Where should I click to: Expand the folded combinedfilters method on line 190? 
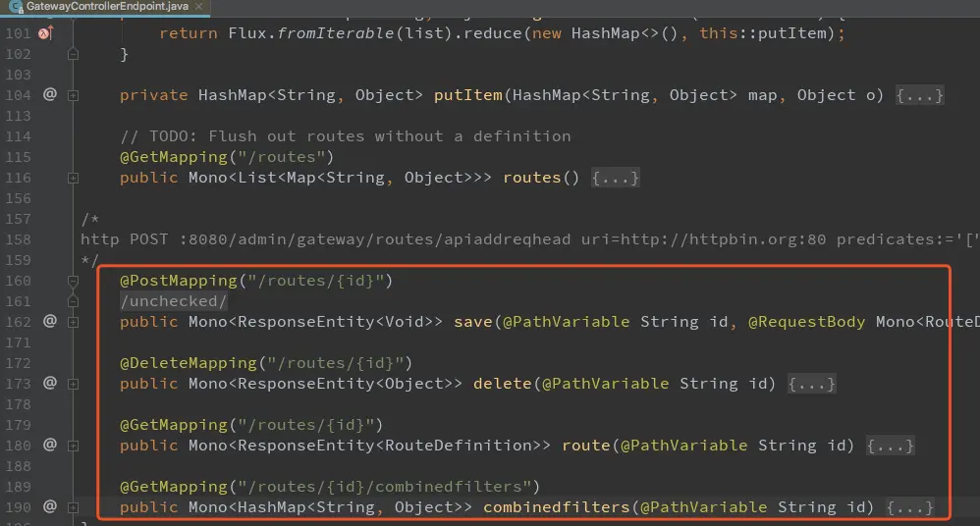(73, 508)
